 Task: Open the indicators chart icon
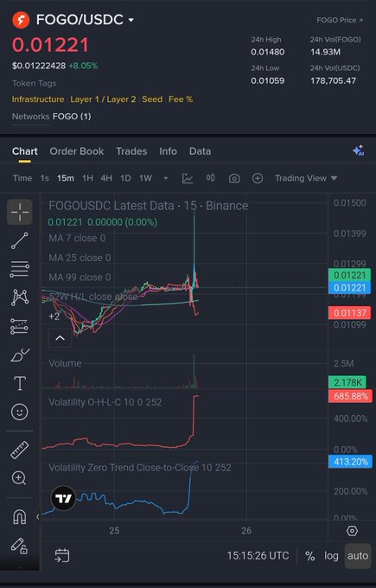coord(188,178)
